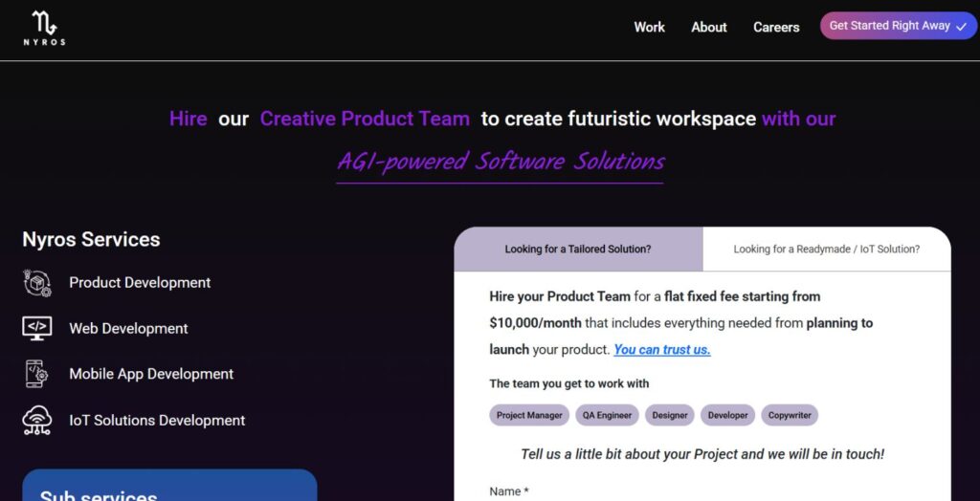The width and height of the screenshot is (980, 501).
Task: Click the QA Engineer tag
Action: click(x=608, y=415)
